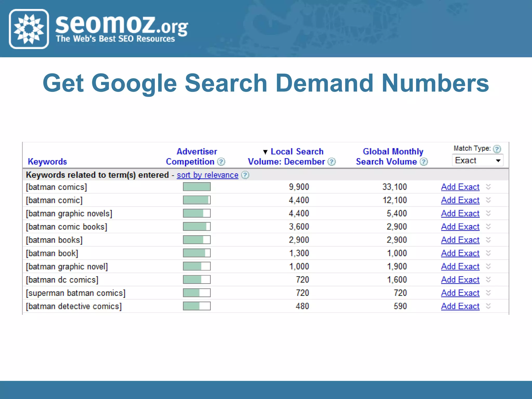Open help icon beside Global Monthly Search Volume

coord(424,162)
